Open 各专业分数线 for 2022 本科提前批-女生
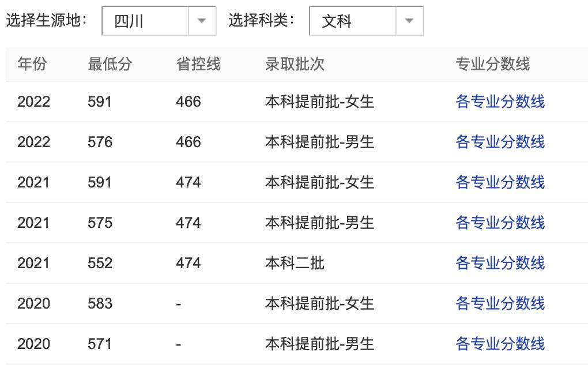 [500, 102]
